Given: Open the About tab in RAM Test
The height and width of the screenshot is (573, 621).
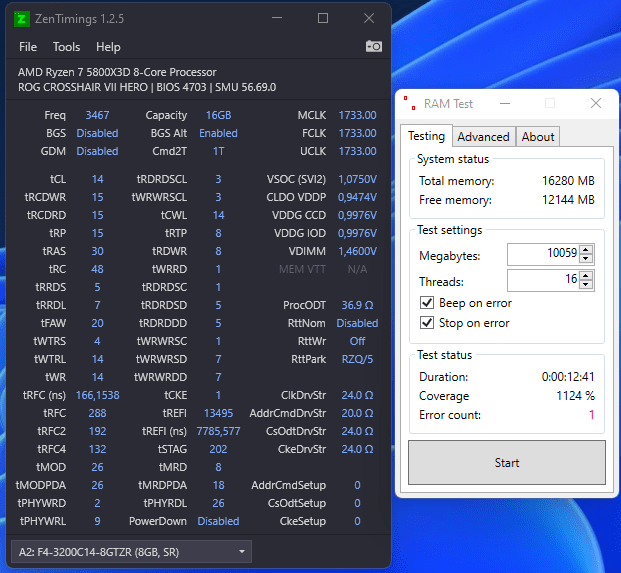Looking at the screenshot, I should click(537, 137).
